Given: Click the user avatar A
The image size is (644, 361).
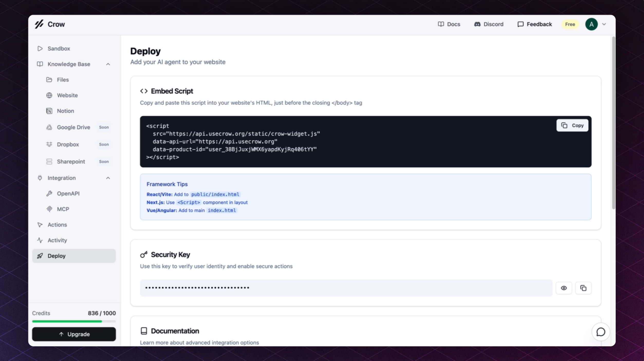Looking at the screenshot, I should pyautogui.click(x=591, y=24).
